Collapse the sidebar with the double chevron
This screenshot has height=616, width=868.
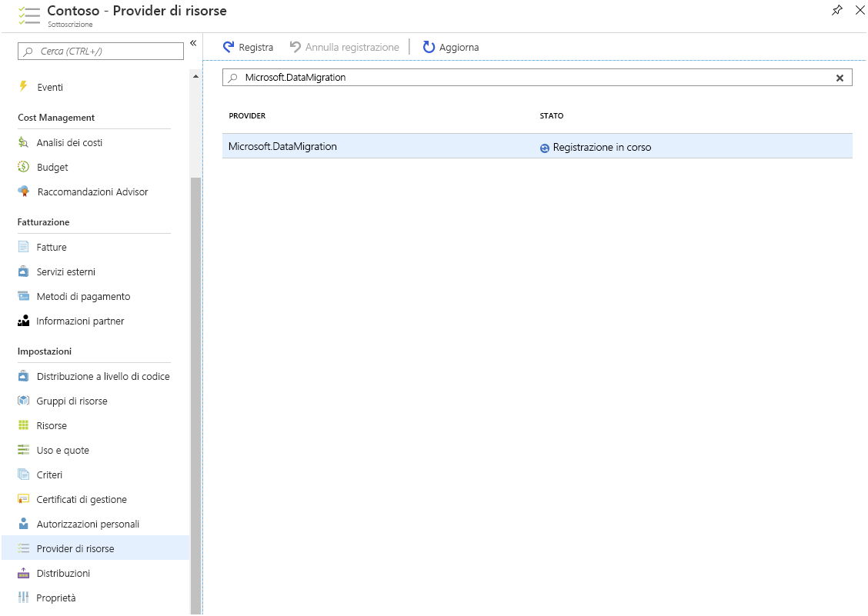pyautogui.click(x=193, y=43)
